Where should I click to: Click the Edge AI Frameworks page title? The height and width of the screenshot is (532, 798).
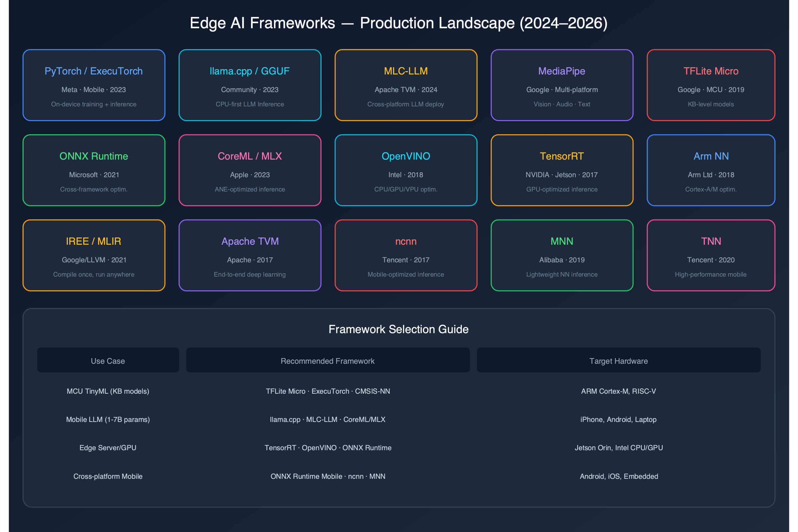coord(399,23)
